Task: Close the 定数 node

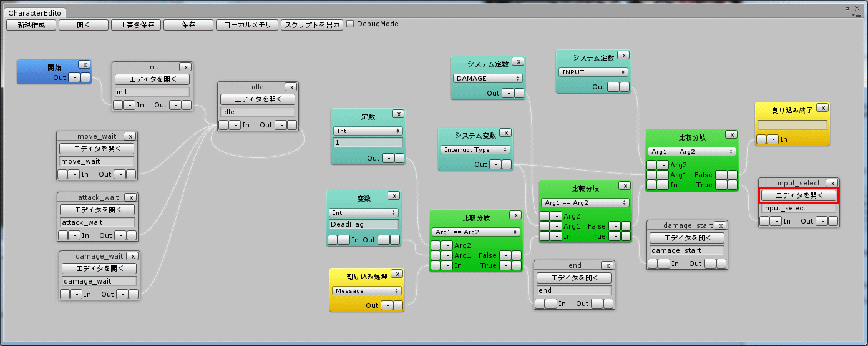Action: coord(398,114)
